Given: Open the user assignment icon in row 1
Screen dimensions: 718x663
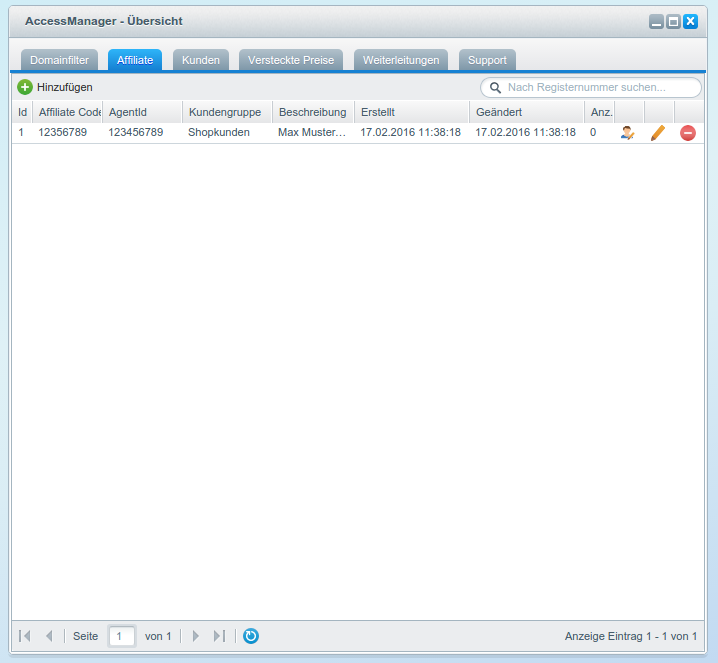Looking at the screenshot, I should [x=627, y=132].
